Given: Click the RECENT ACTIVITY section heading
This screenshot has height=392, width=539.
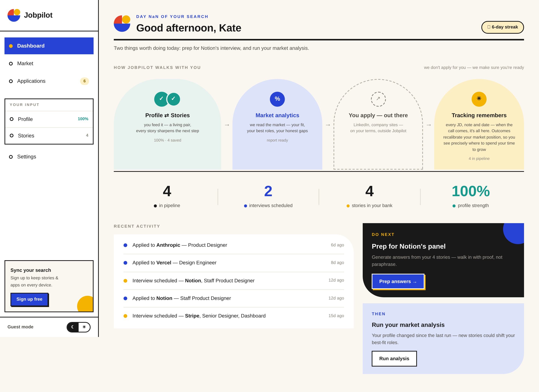Looking at the screenshot, I should pyautogui.click(x=137, y=226).
